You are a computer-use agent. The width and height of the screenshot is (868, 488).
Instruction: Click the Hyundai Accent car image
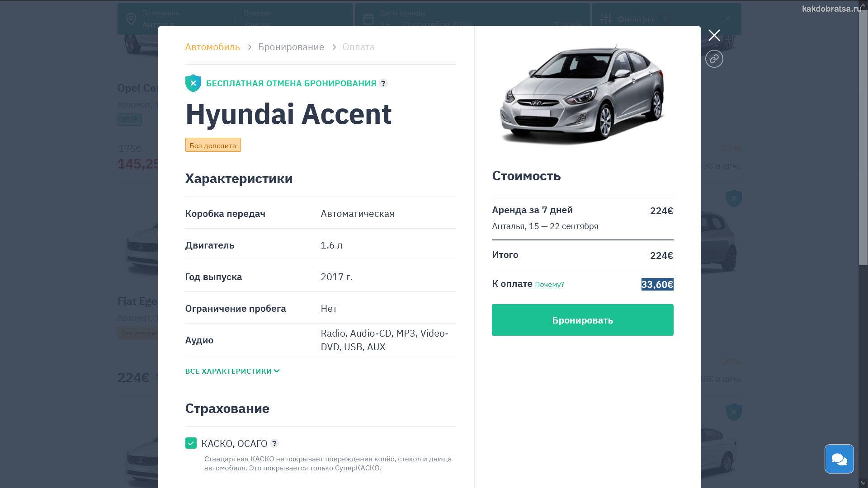pyautogui.click(x=582, y=94)
